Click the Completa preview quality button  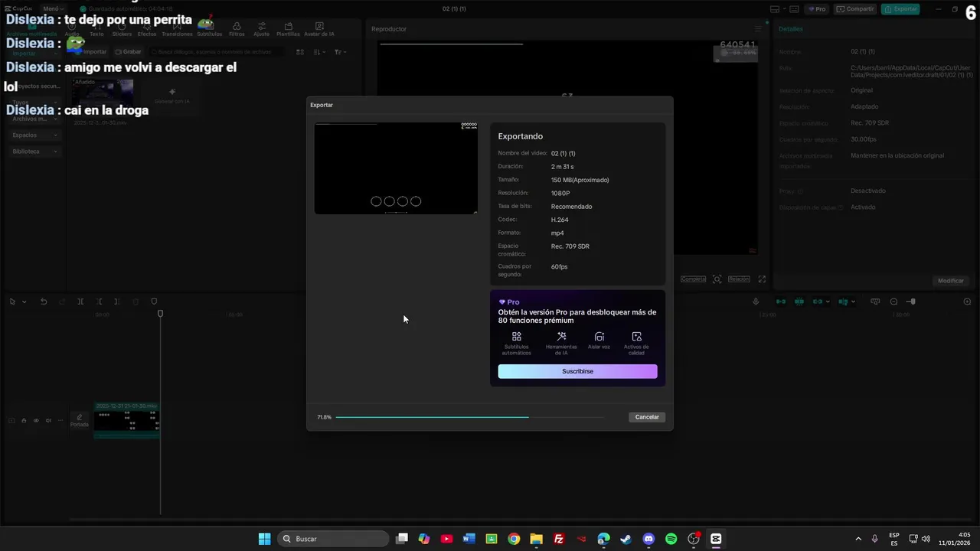pos(693,279)
